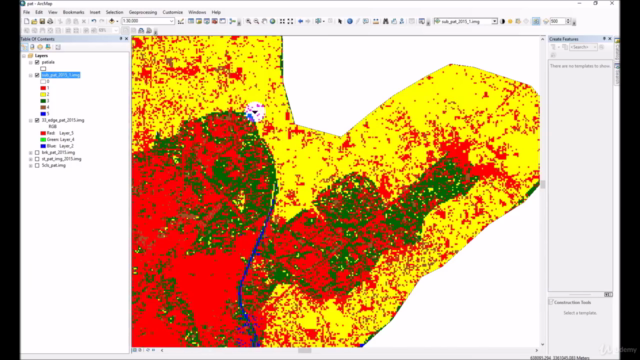640x360 pixels.
Task: Check the 5cls_pat.img layer box
Action: [x=37, y=166]
